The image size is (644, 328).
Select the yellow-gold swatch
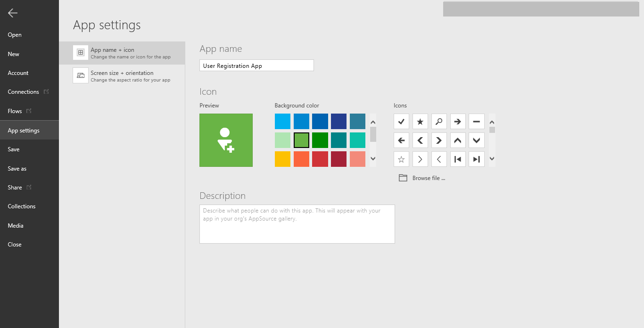(x=282, y=159)
